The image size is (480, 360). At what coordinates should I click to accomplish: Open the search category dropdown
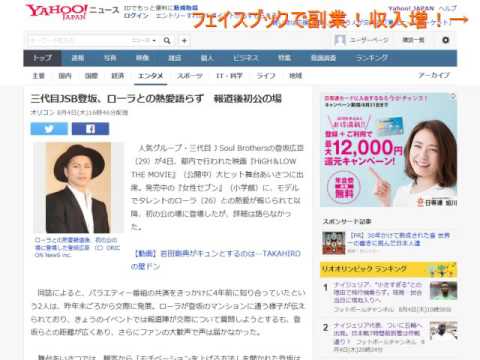(144, 41)
